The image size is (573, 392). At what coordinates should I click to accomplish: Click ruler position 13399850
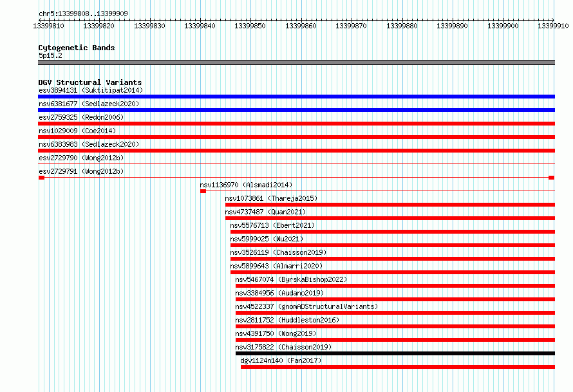(x=250, y=26)
